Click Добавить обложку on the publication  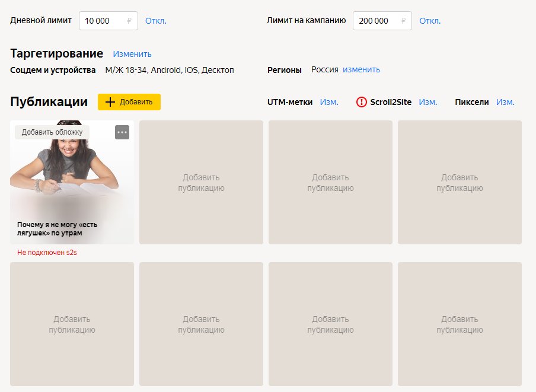coord(52,132)
